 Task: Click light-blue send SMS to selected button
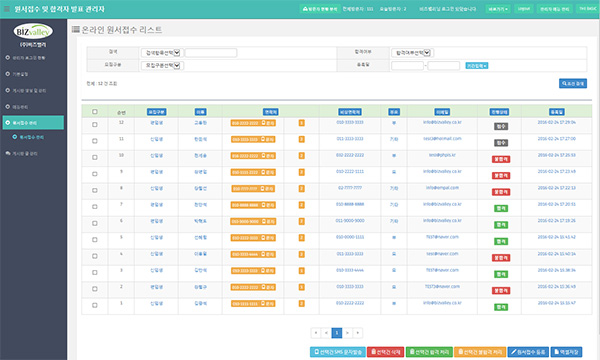tap(338, 352)
